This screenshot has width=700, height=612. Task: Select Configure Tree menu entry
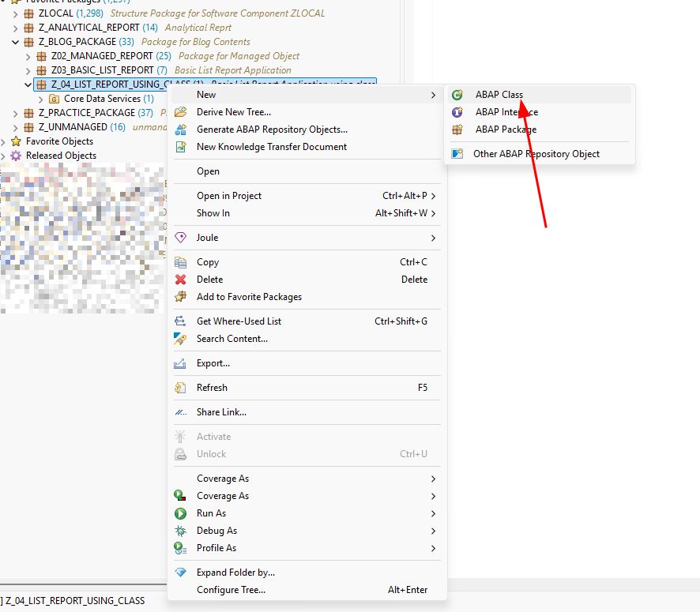point(307,590)
